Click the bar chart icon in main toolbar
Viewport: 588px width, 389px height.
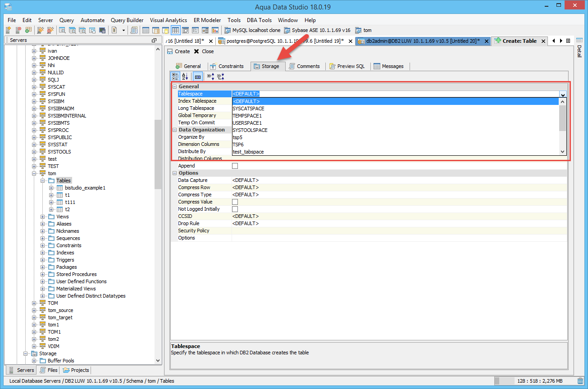(x=215, y=30)
